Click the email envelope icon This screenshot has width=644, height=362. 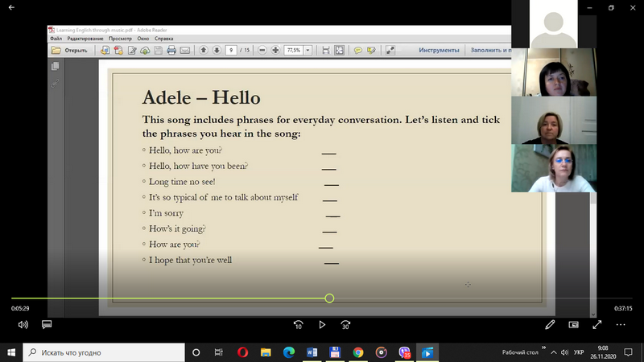click(185, 50)
